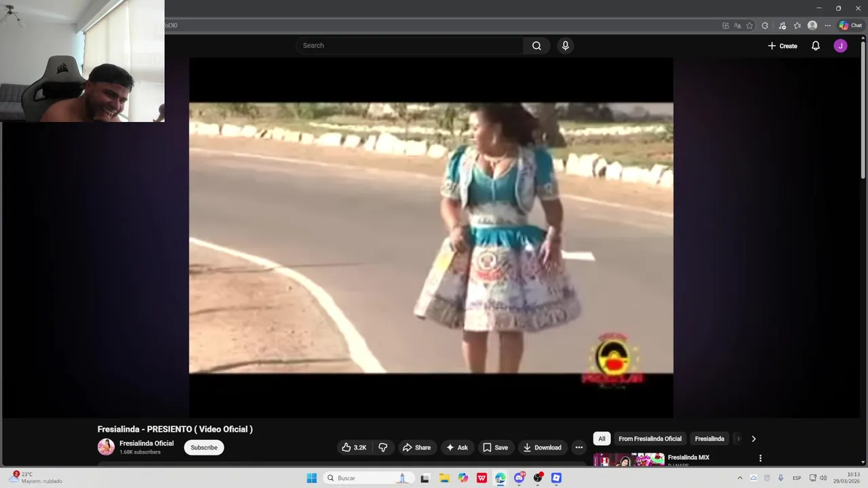Open the Fresialinda MIX thumbnail
The width and height of the screenshot is (868, 488).
tap(629, 460)
